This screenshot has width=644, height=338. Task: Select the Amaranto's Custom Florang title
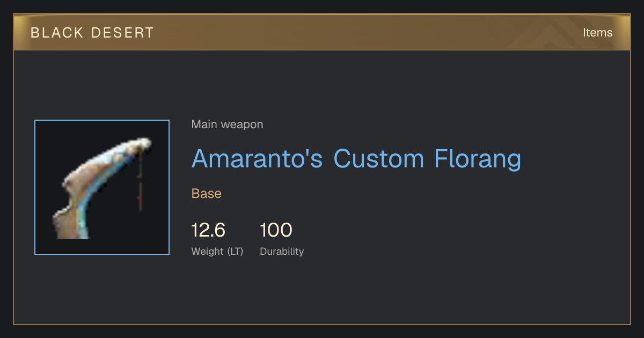click(x=356, y=159)
